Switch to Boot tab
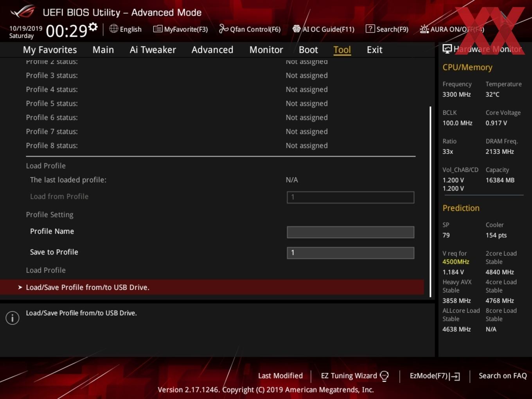This screenshot has height=399, width=532. 308,50
